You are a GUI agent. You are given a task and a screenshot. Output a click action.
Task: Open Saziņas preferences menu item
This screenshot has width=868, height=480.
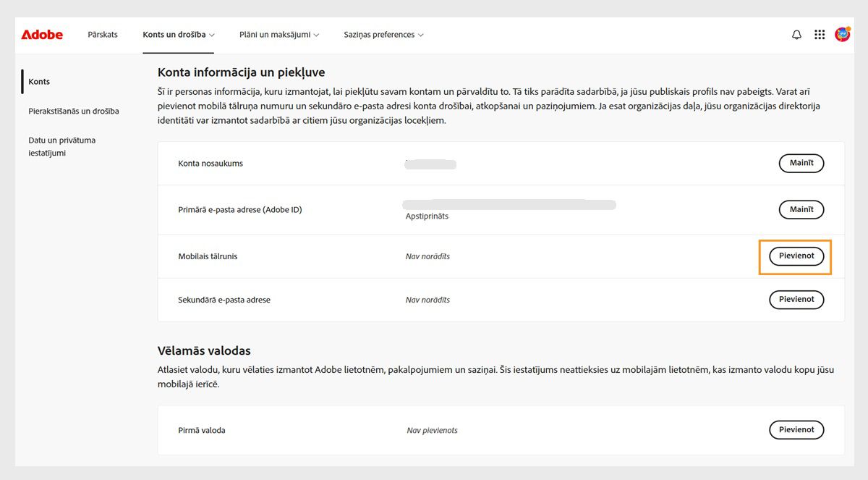point(379,34)
